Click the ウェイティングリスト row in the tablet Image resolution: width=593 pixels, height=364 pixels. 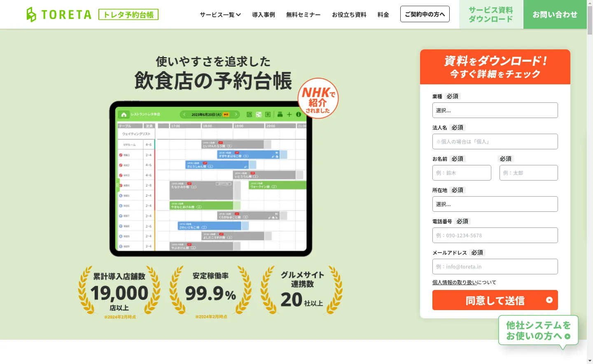[x=136, y=134]
